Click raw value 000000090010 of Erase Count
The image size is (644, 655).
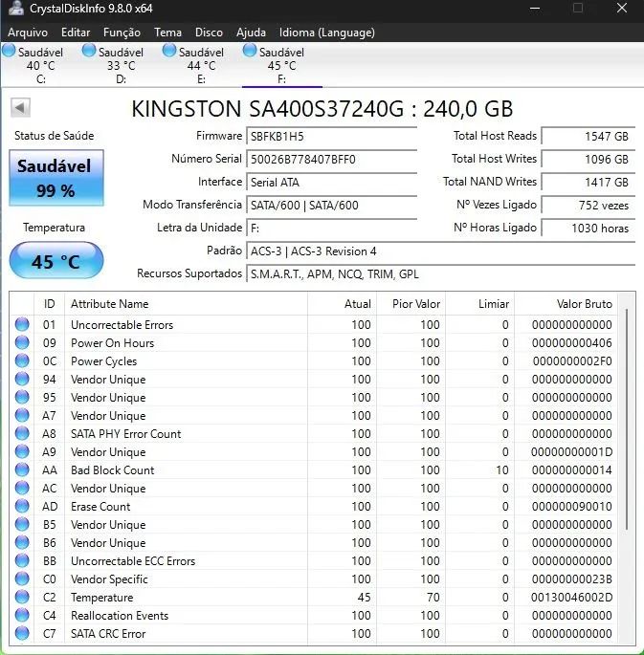click(572, 506)
